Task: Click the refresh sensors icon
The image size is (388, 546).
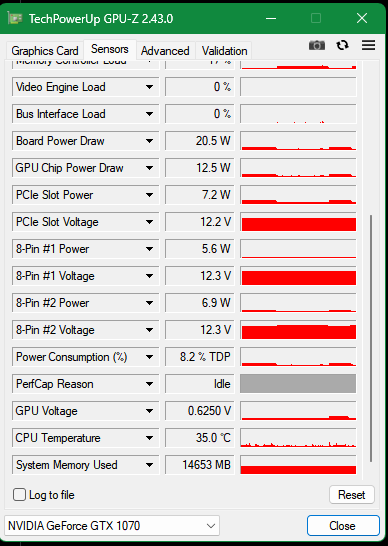Action: [x=342, y=45]
